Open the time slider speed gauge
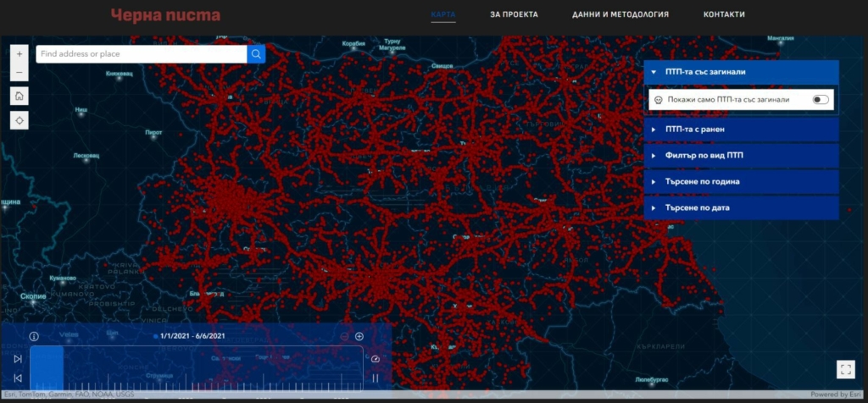Screen dimensions: 868x403 (x=376, y=358)
